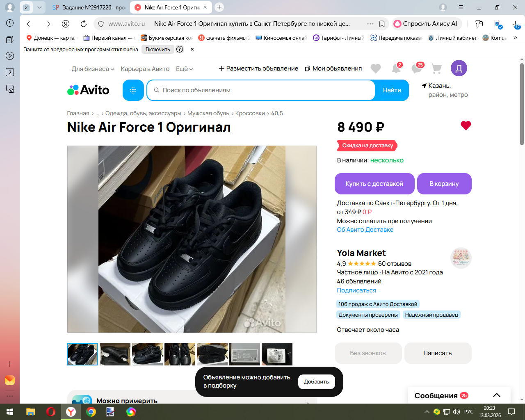Close the 'Nike Air Force 1' tab
Screen dimensions: 525x420
205,7
